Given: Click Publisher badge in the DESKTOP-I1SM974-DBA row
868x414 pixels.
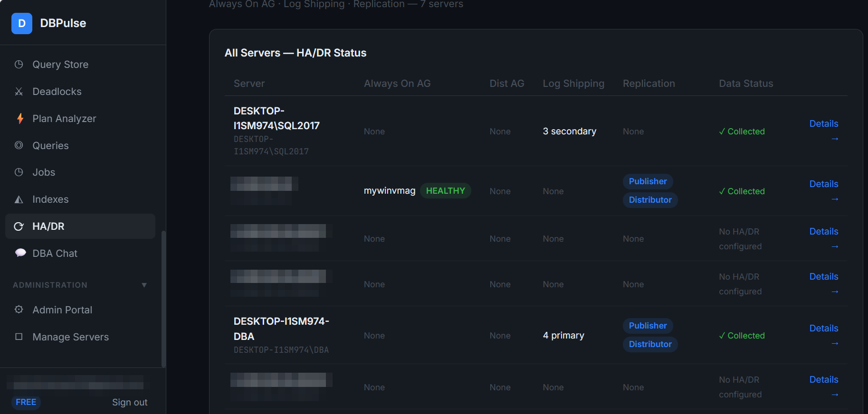Looking at the screenshot, I should pos(648,326).
